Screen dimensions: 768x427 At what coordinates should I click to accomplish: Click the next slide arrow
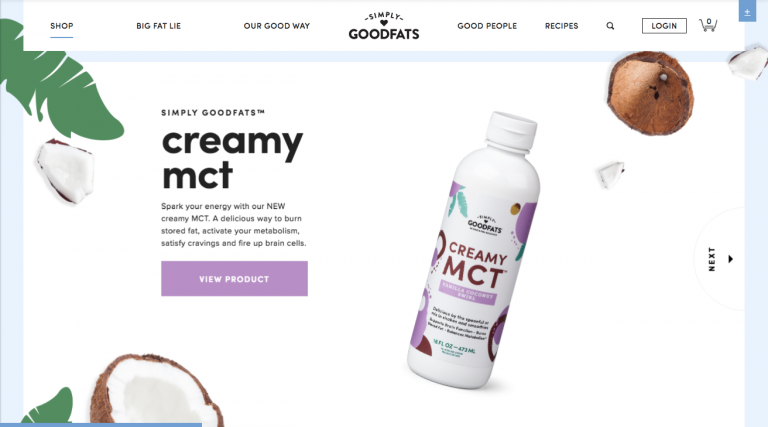(x=730, y=259)
